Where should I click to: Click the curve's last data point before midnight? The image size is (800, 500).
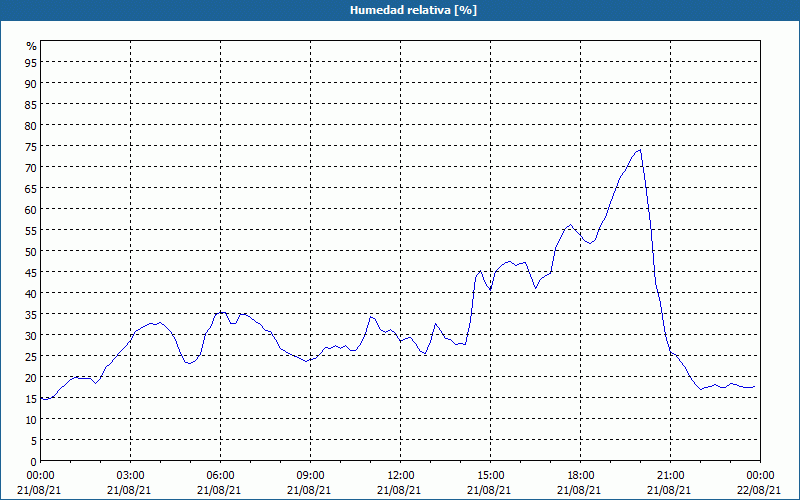(754, 387)
